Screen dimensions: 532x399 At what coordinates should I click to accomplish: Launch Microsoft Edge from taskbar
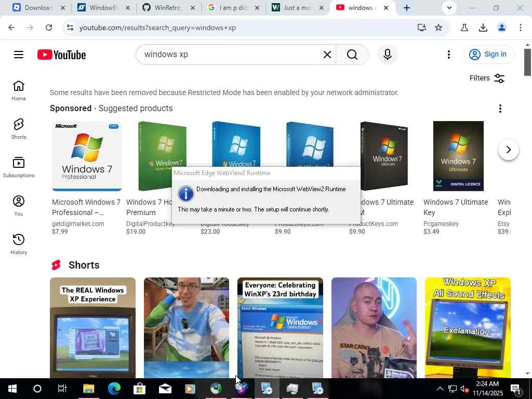114,389
